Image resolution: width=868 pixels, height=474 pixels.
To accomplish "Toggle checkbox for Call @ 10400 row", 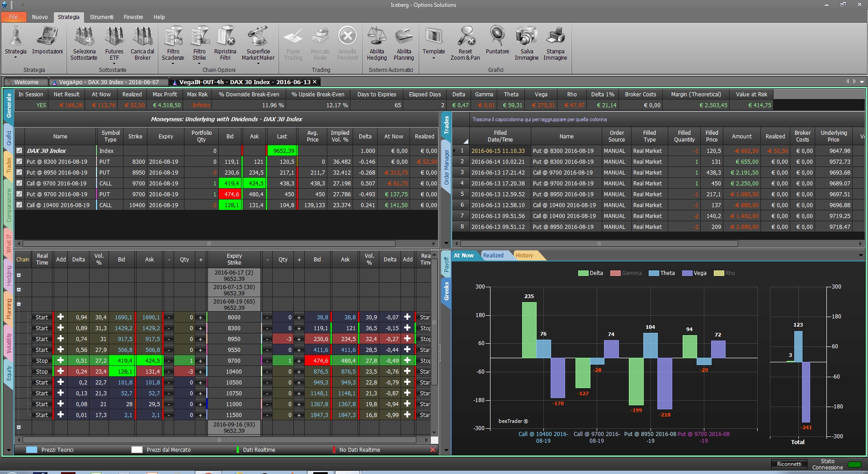I will [19, 205].
